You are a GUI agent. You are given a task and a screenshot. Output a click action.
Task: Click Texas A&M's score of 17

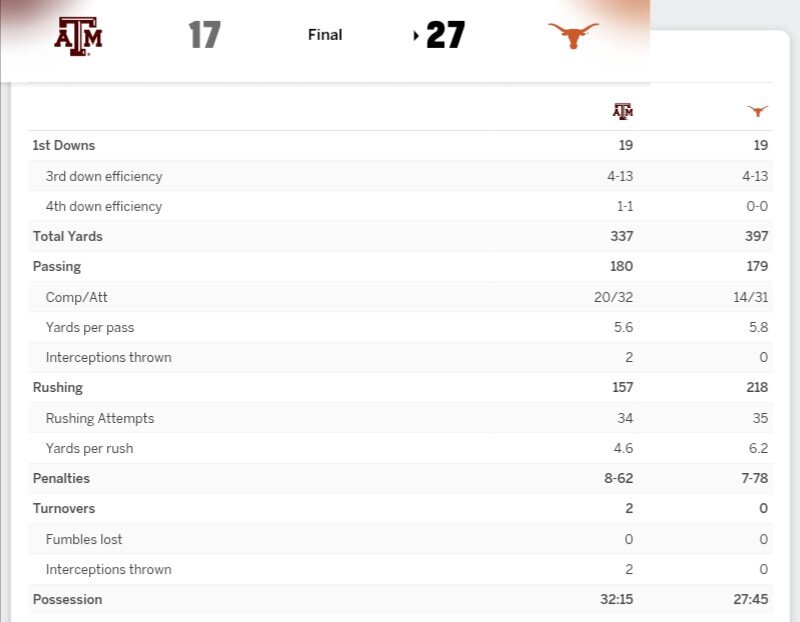coord(204,36)
